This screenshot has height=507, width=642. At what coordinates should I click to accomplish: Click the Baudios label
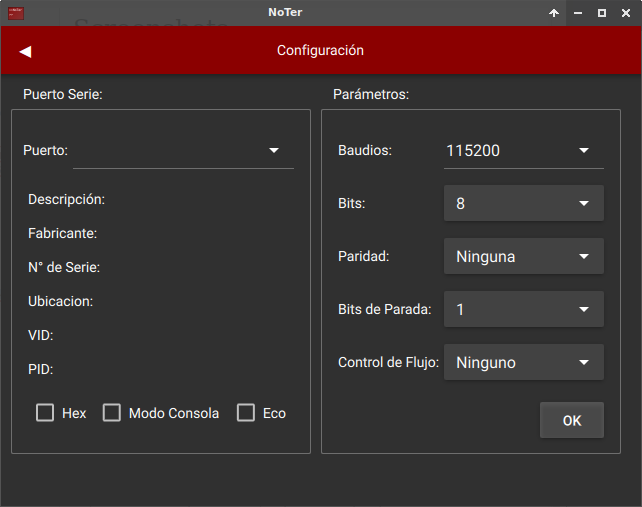click(365, 150)
